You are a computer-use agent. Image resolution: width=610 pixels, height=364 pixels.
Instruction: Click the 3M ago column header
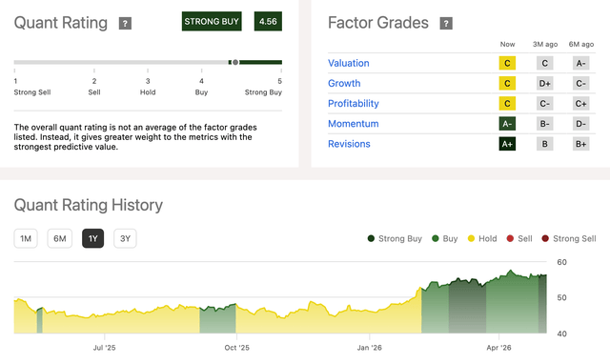(x=545, y=45)
